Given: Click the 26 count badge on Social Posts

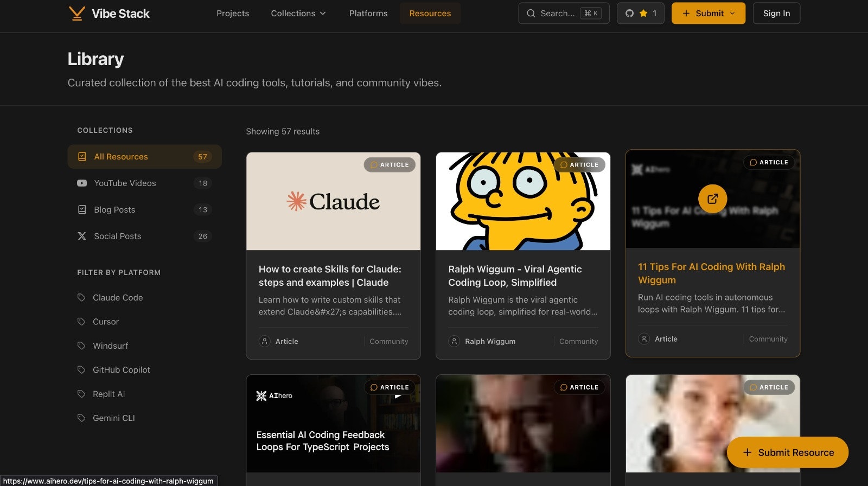Looking at the screenshot, I should pyautogui.click(x=202, y=236).
